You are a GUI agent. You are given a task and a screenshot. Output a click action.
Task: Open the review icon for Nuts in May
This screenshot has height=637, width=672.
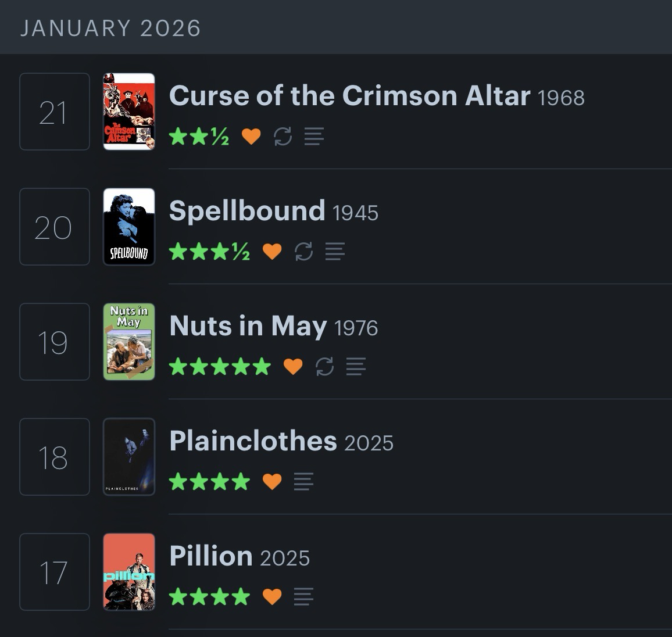tap(356, 367)
